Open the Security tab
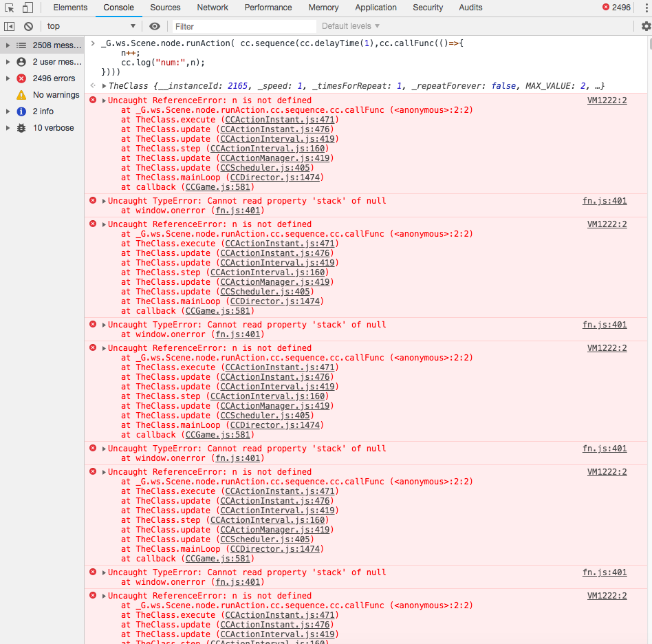 tap(428, 8)
